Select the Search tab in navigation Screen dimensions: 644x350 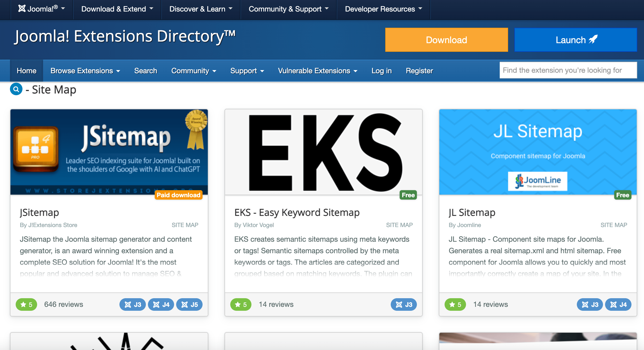click(x=146, y=70)
